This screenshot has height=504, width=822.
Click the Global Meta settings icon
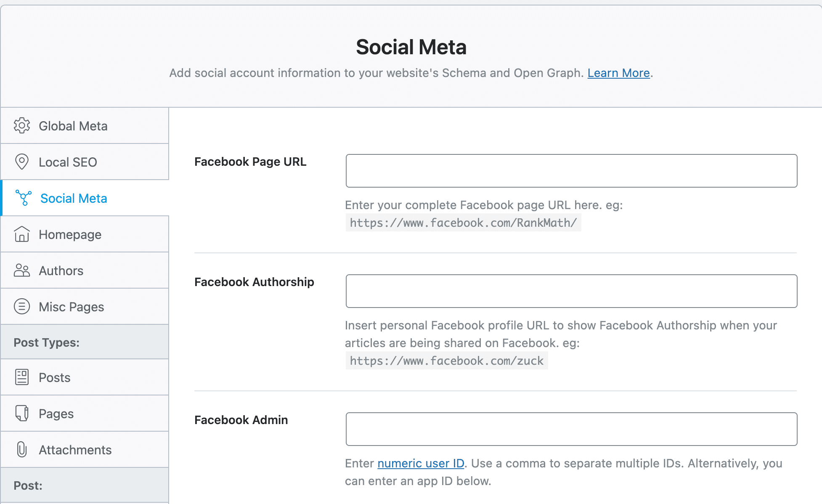(x=22, y=125)
